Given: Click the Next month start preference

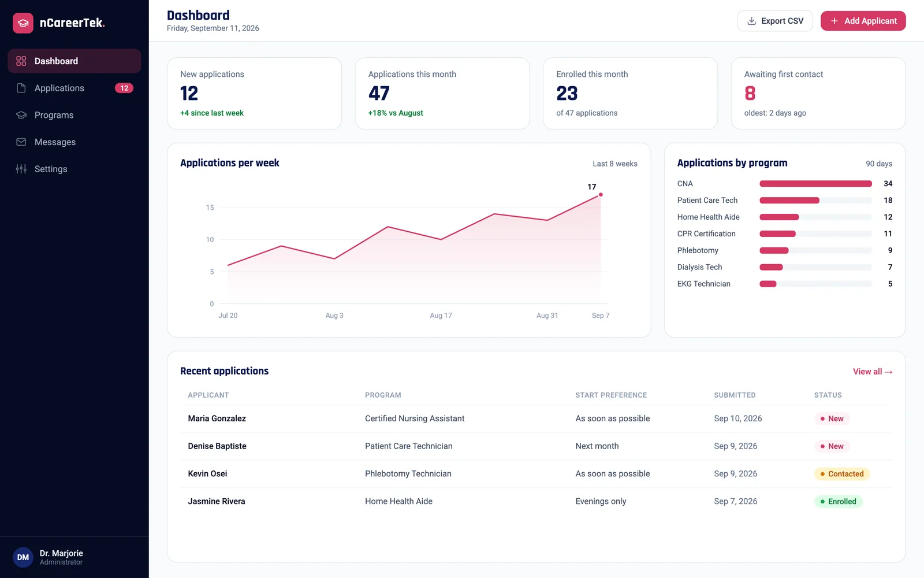Looking at the screenshot, I should pyautogui.click(x=597, y=446).
